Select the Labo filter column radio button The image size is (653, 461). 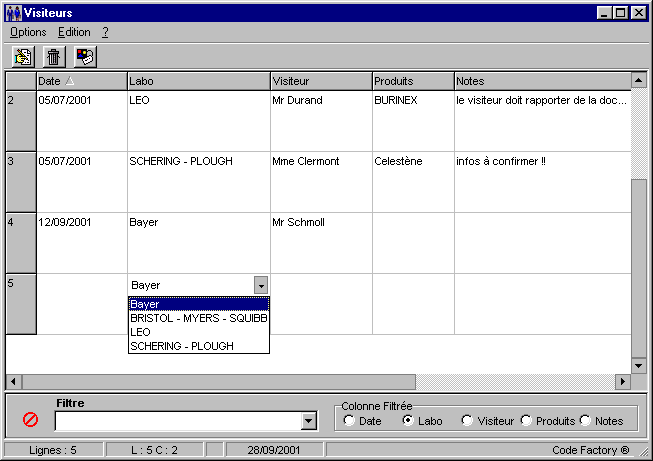point(408,421)
